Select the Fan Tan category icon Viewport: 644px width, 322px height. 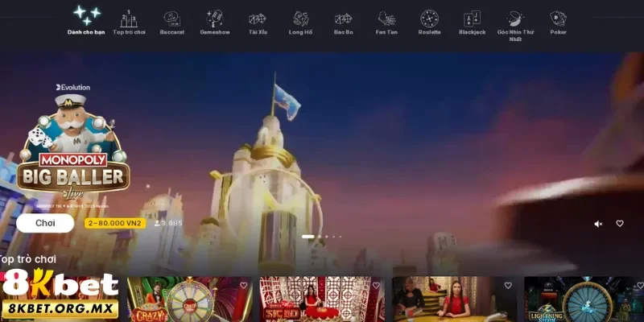pos(386,22)
